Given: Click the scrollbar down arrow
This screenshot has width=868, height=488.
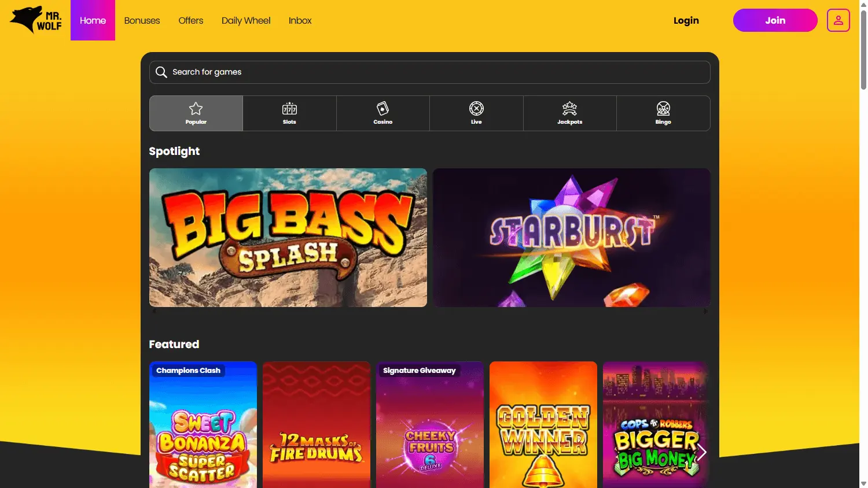Looking at the screenshot, I should tap(863, 483).
